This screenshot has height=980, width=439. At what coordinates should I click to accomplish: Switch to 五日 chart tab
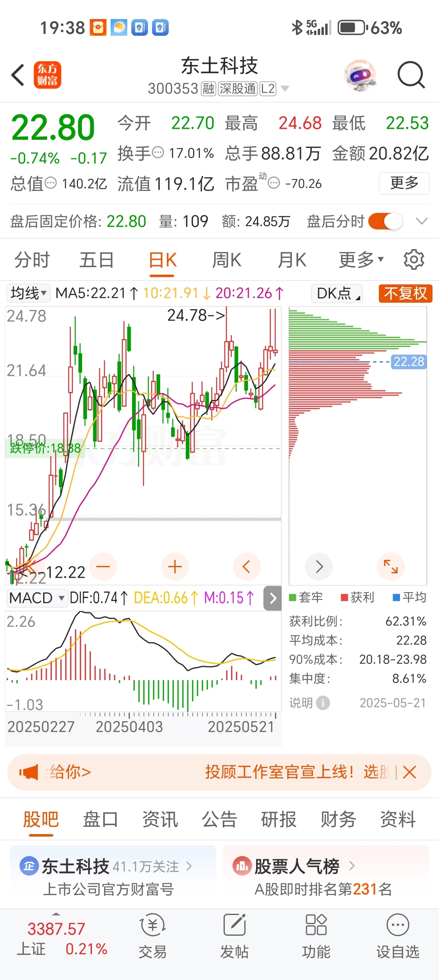(x=97, y=260)
